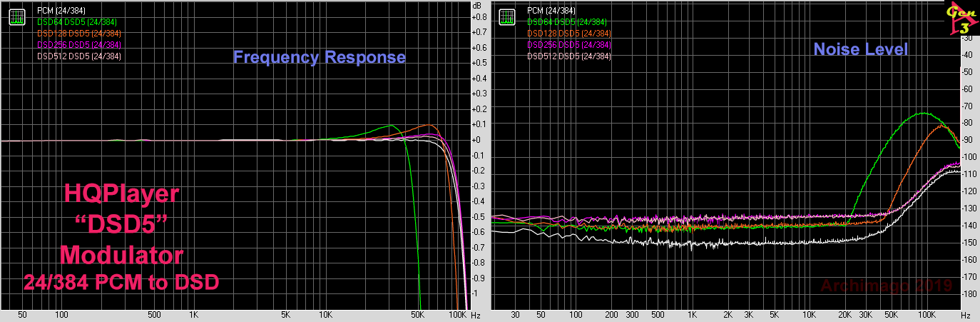Click the graph icon in the Noise Level chart
The image size is (980, 322).
coord(507,17)
